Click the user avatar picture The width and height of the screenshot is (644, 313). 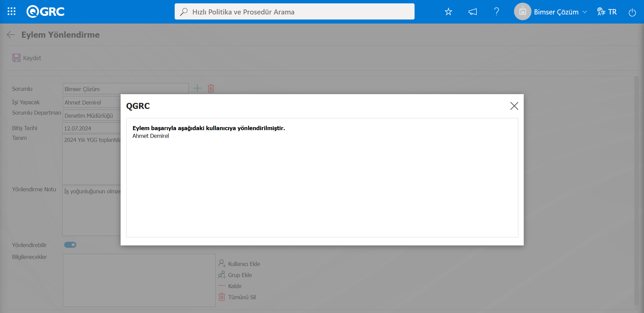click(522, 12)
